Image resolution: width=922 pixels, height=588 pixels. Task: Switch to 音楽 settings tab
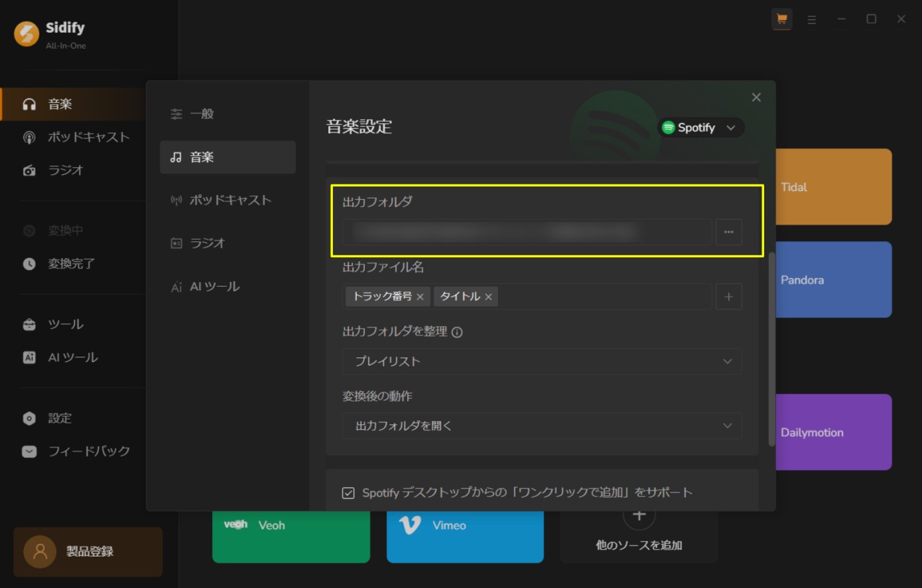click(x=227, y=157)
